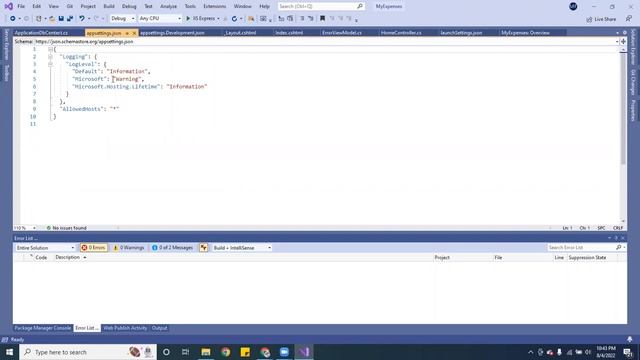Toggle the 0 Warnings filter

tap(129, 248)
